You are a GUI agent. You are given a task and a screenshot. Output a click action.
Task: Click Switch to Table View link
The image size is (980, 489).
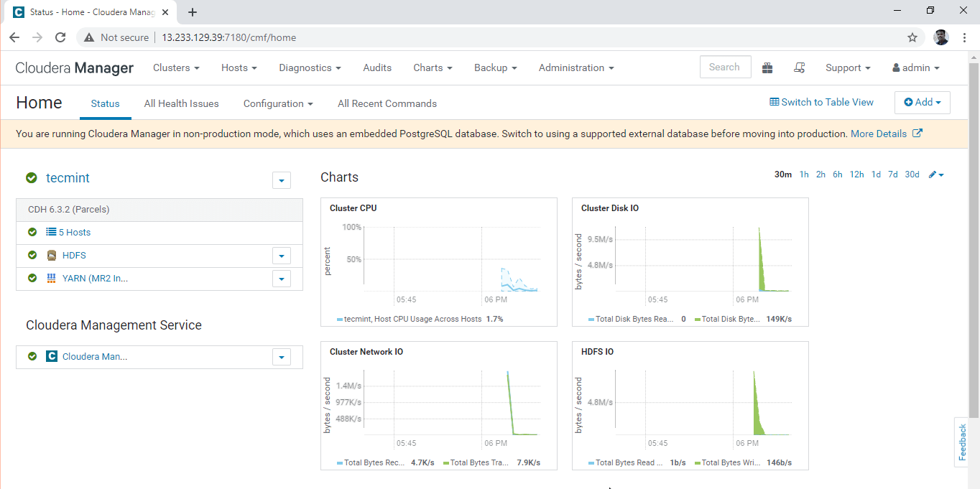coord(821,102)
